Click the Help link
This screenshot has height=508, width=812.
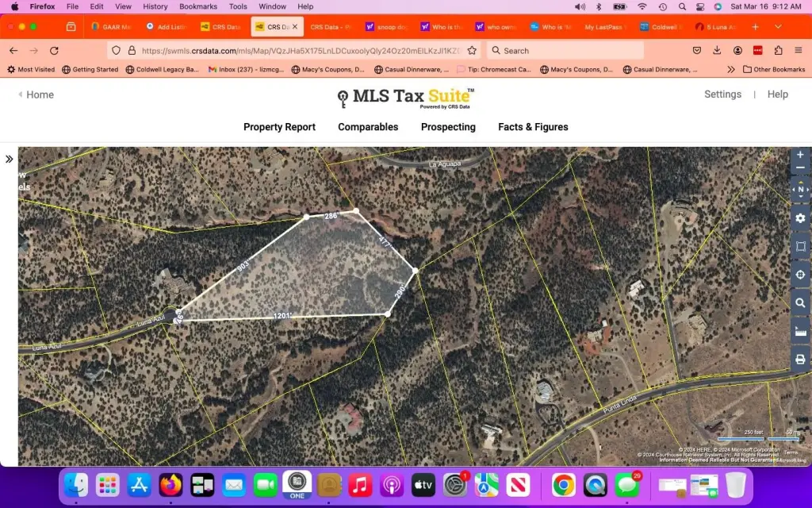(777, 94)
